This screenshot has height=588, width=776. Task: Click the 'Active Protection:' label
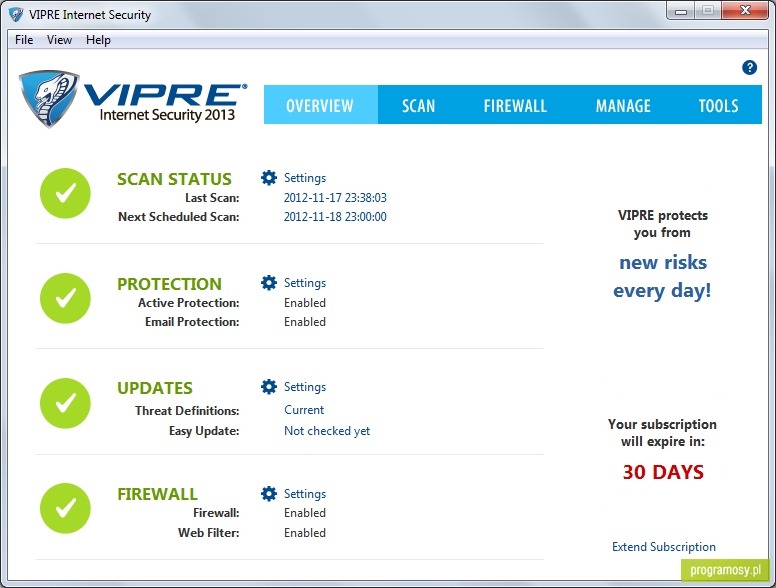click(189, 302)
